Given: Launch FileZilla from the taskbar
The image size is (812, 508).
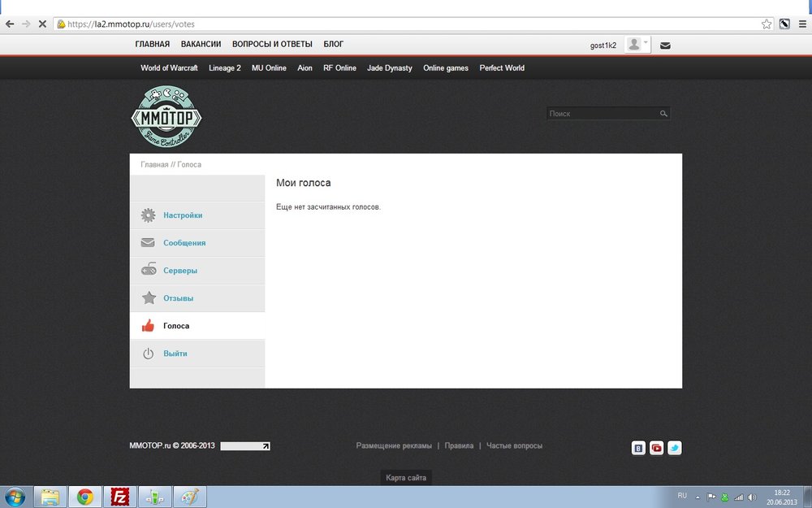Looking at the screenshot, I should point(121,497).
